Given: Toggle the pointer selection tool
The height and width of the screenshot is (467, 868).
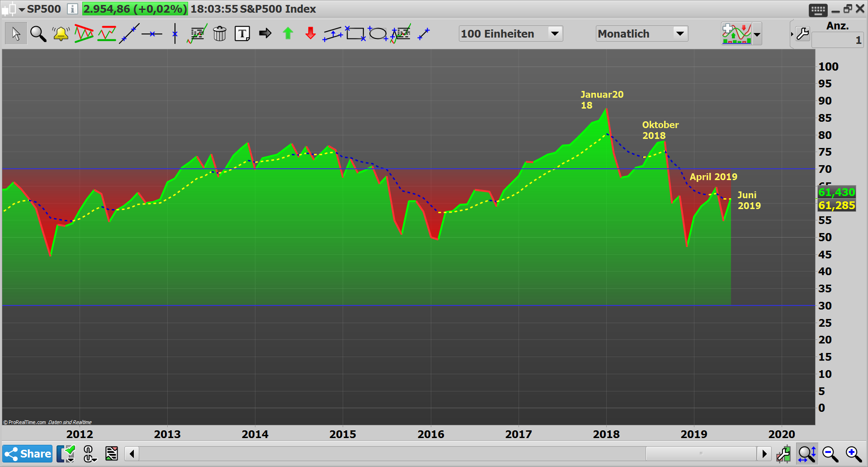Looking at the screenshot, I should [x=15, y=33].
